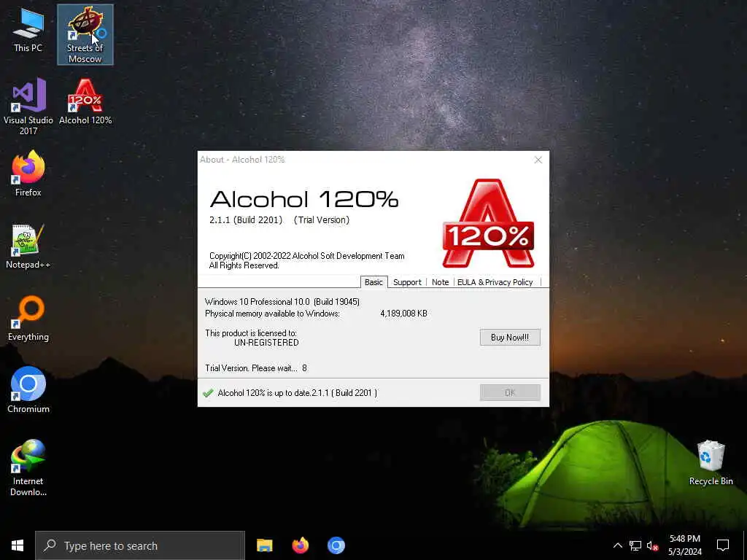Click the green up-to-date checkmark icon
747x560 pixels.
[208, 393]
